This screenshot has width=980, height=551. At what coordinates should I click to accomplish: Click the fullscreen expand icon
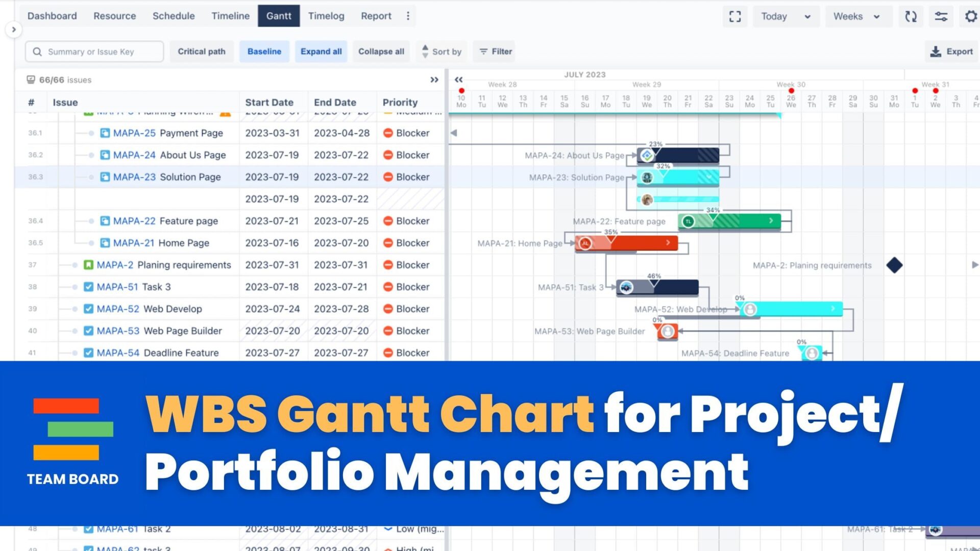(x=735, y=15)
